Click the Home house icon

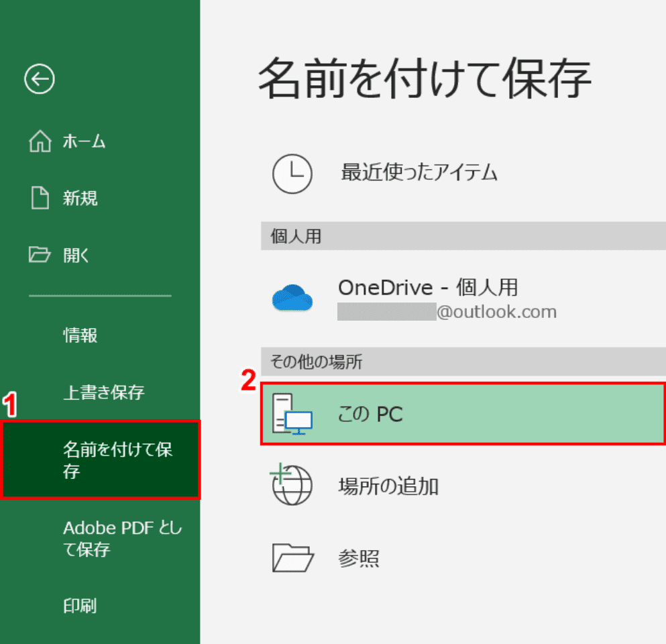coord(40,141)
